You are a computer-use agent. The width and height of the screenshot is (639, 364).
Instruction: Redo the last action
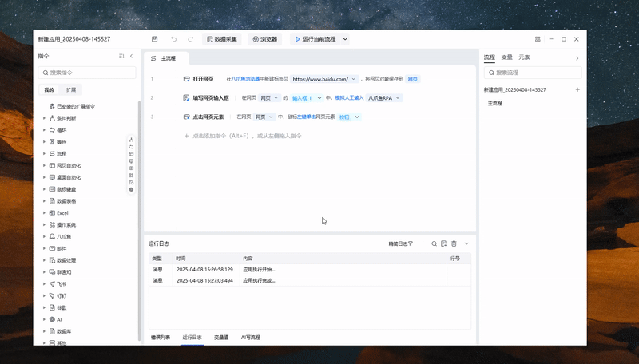190,39
